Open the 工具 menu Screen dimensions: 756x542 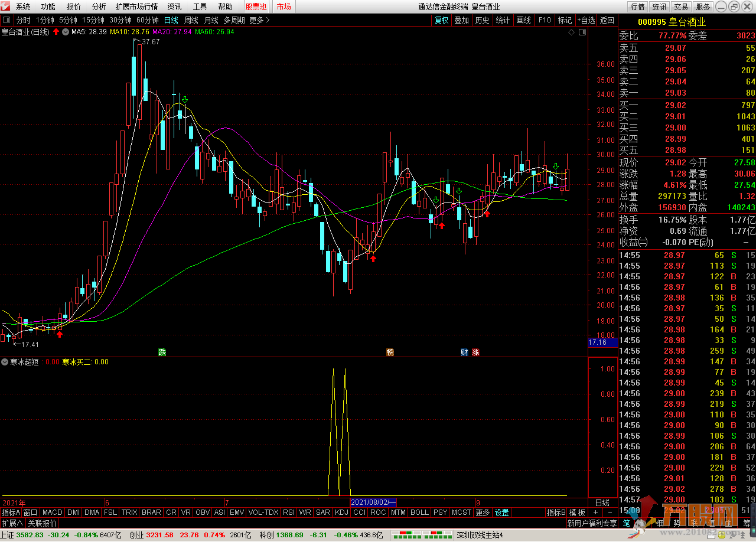click(200, 6)
